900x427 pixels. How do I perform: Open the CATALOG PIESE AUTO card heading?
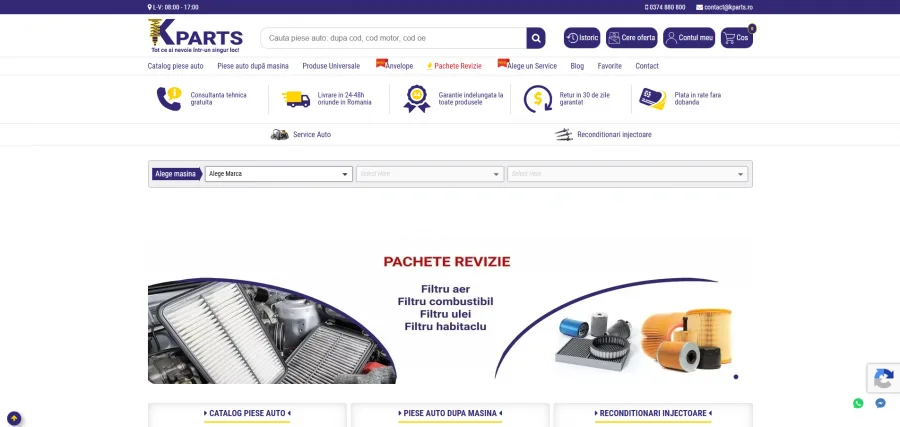(247, 413)
